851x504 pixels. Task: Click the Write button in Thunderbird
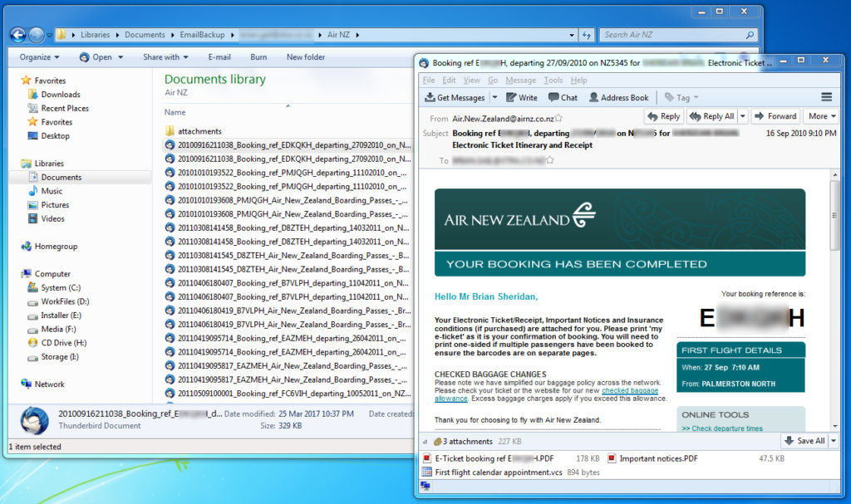[522, 98]
